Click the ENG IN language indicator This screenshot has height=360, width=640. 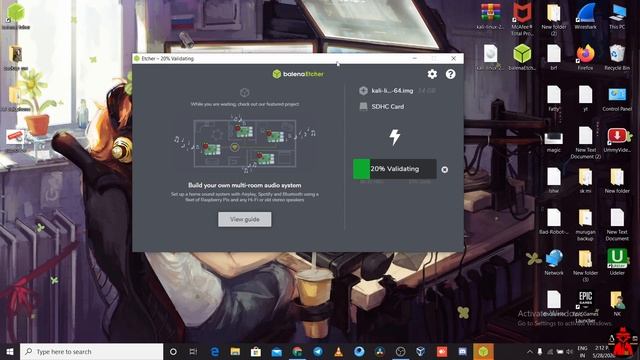582,351
